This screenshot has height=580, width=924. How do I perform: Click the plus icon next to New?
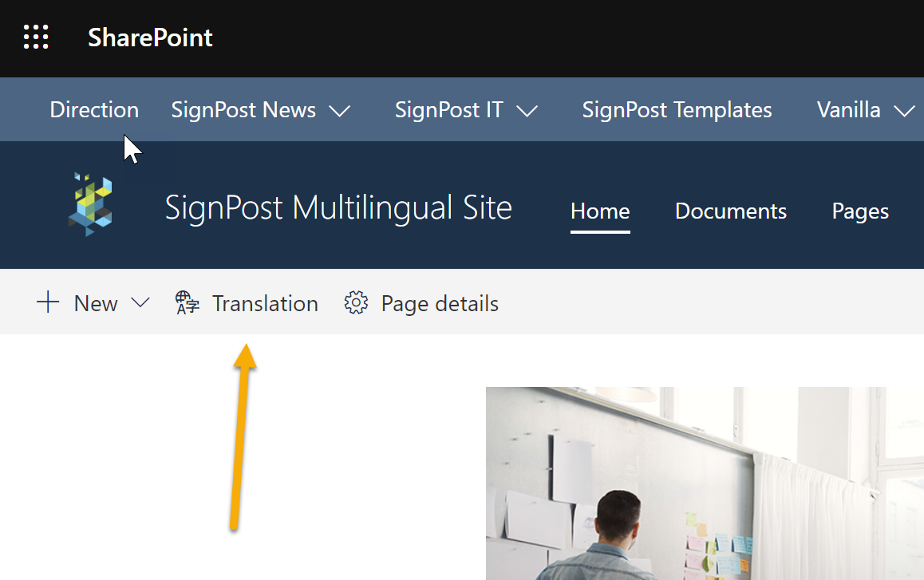[x=47, y=302]
